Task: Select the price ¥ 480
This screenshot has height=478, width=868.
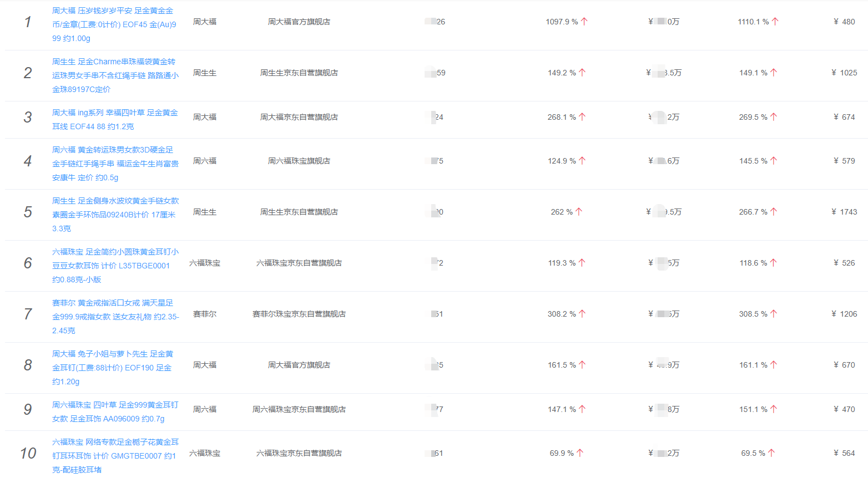Action: (x=844, y=22)
